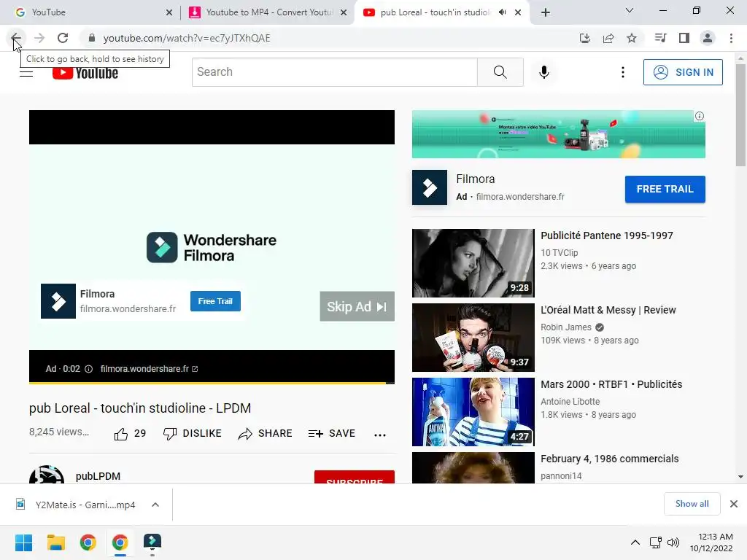
Task: Open Windows Start menu
Action: click(x=23, y=542)
